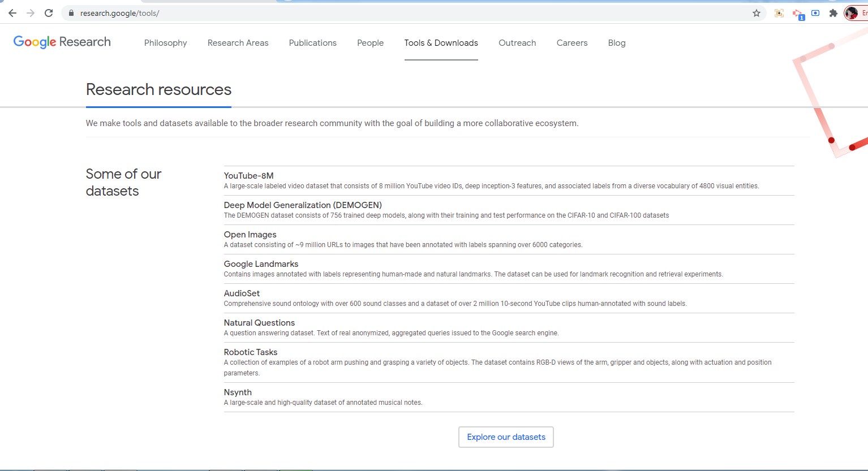The image size is (868, 471).
Task: Open the Extensions puzzle piece menu
Action: click(x=833, y=13)
